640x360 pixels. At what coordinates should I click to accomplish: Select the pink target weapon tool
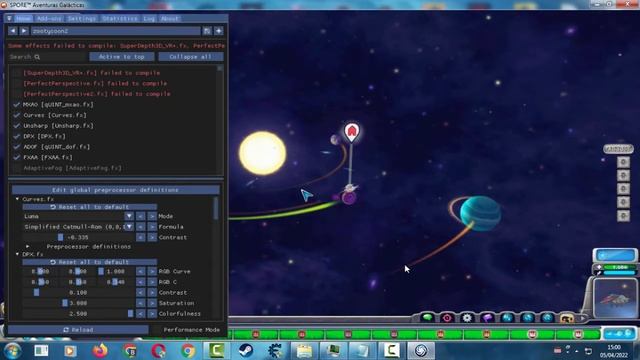447,318
